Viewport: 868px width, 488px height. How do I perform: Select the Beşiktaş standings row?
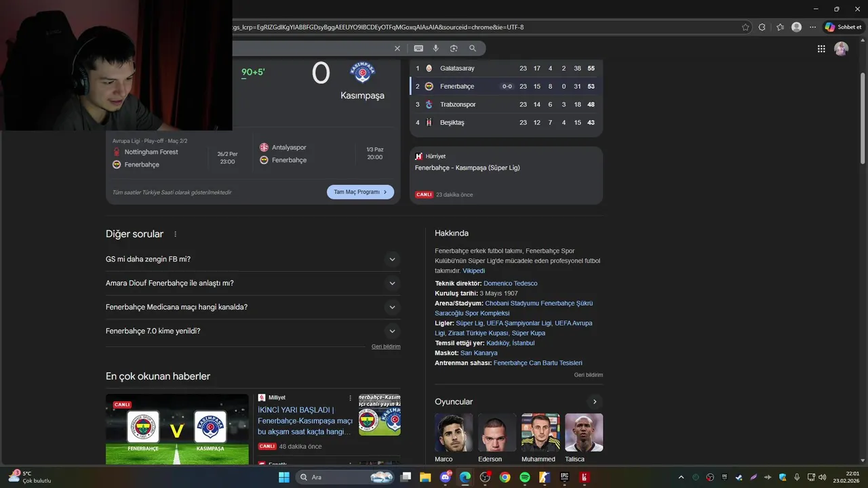(x=506, y=123)
